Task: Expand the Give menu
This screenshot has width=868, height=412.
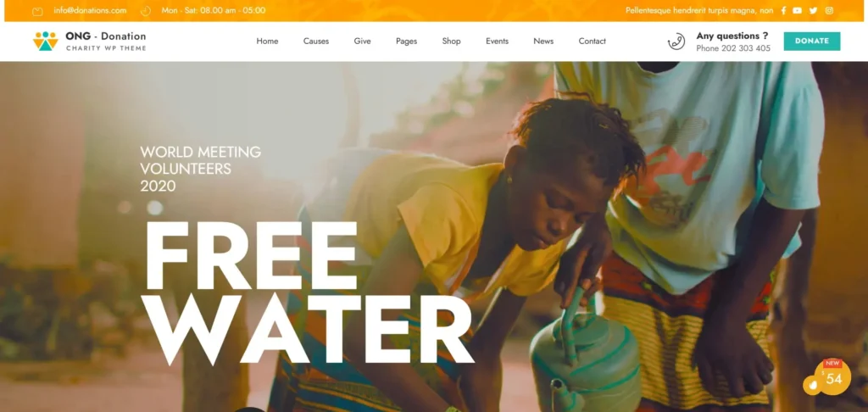Action: coord(363,41)
